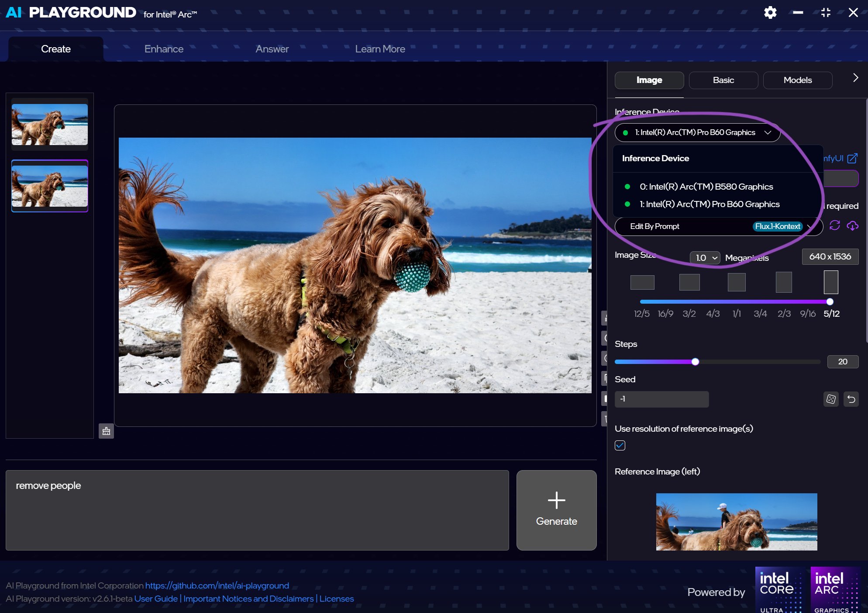Screen dimensions: 868x613
Task: Open the megapixels 1.0 dropdown
Action: (x=705, y=258)
